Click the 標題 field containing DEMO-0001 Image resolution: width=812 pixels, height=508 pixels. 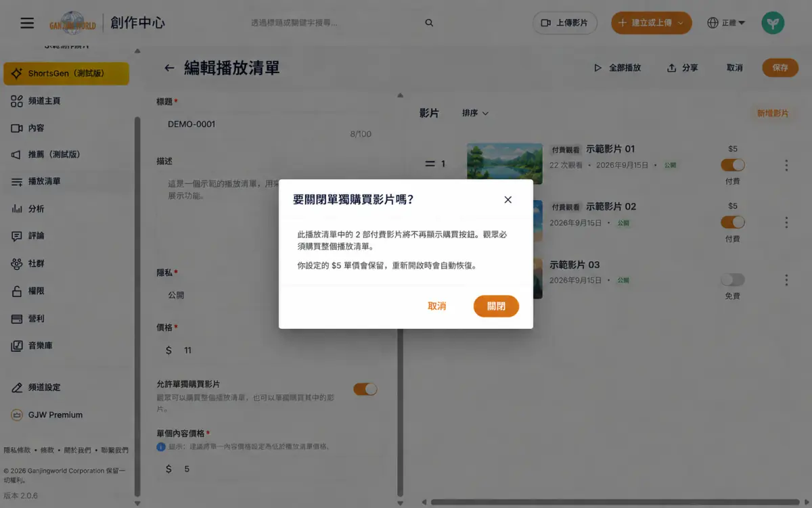269,124
